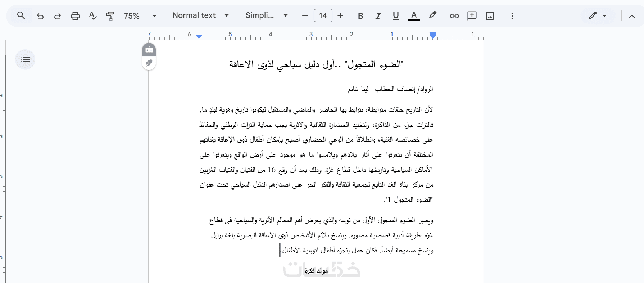The height and width of the screenshot is (283, 644).
Task: Add a comment
Action: (472, 16)
